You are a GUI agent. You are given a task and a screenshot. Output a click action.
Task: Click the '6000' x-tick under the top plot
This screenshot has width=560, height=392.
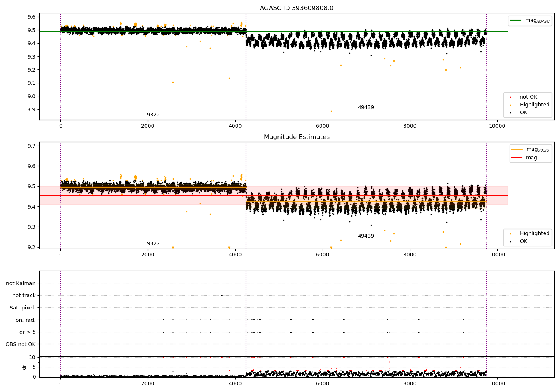[323, 126]
